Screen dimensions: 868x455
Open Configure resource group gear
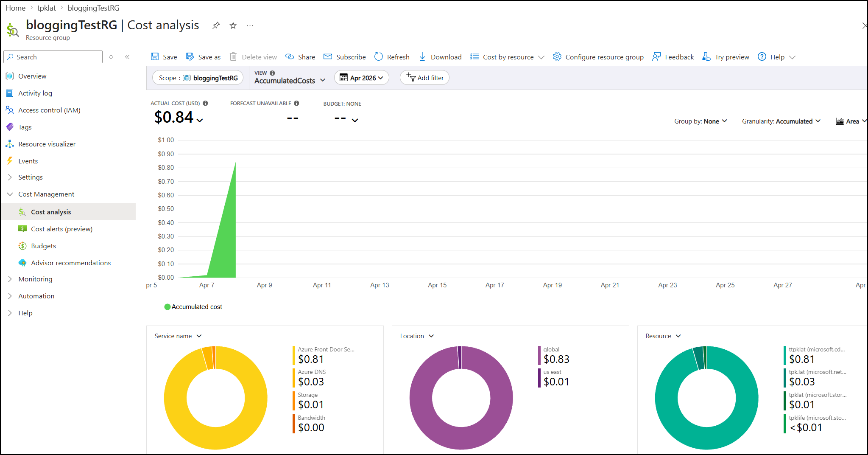(x=557, y=57)
